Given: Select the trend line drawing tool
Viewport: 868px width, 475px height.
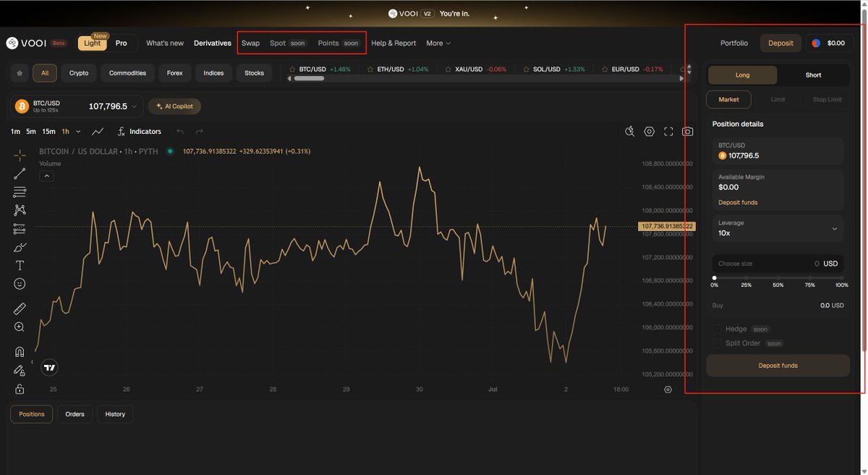Looking at the screenshot, I should click(20, 173).
